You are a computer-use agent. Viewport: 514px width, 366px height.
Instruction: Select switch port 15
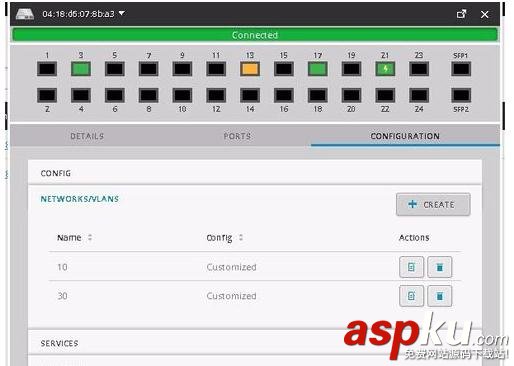[x=284, y=69]
